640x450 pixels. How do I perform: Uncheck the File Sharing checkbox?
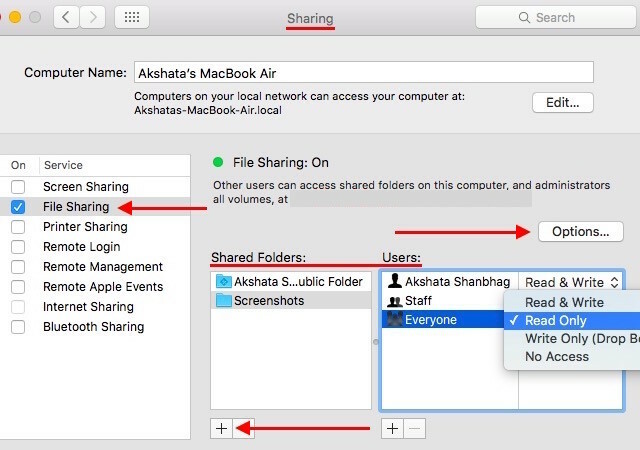tap(18, 207)
